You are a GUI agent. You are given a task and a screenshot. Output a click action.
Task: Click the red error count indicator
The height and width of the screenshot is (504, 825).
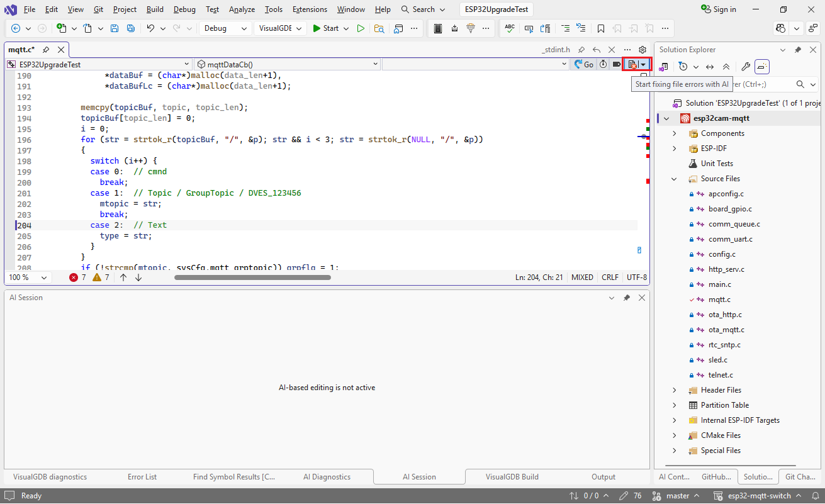coord(77,277)
